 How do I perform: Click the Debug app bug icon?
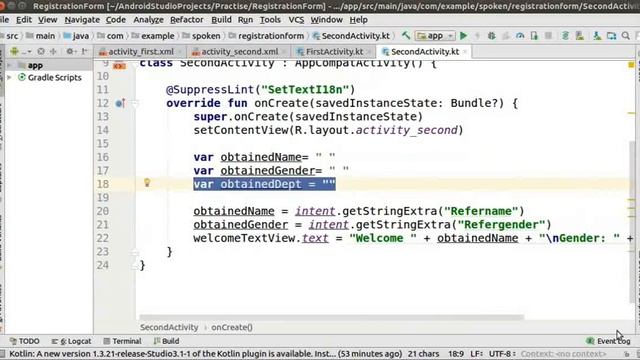[x=491, y=36]
